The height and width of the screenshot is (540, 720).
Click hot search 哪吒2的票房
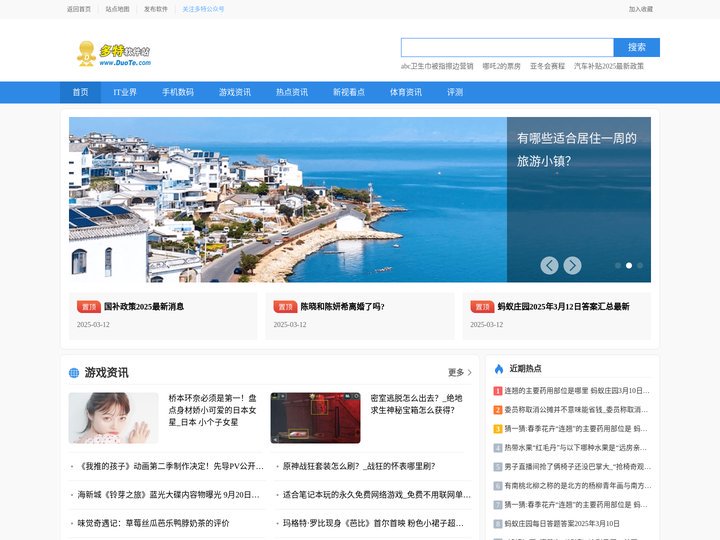501,66
